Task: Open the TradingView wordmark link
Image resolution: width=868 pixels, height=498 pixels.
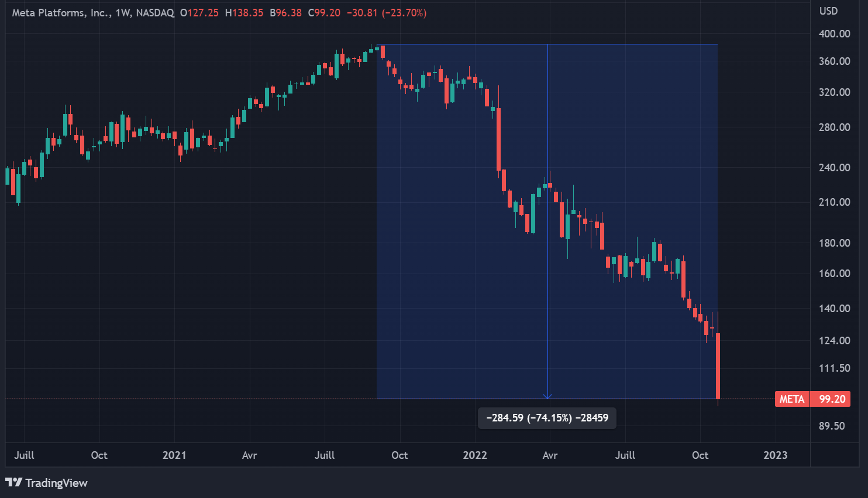Action: coord(56,483)
